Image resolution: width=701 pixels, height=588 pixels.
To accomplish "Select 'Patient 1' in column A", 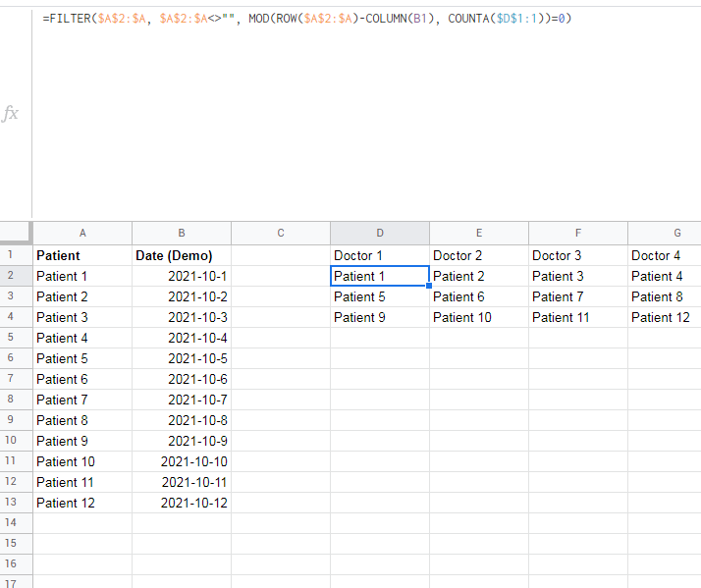I will coord(82,276).
